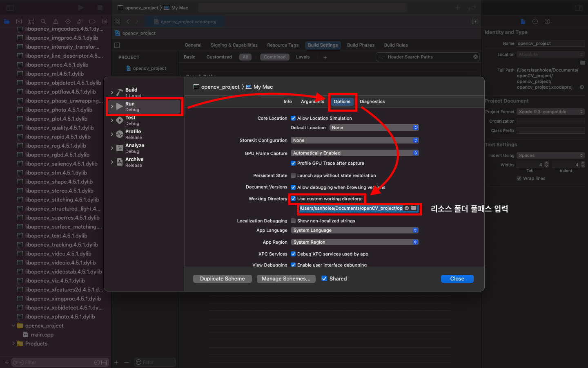Switch to scheme Diagnostics tab

[x=372, y=101]
